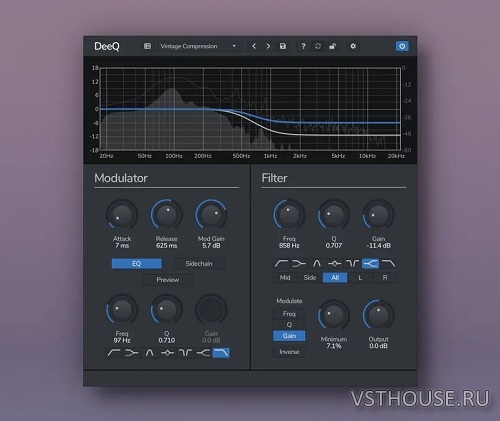This screenshot has width=500, height=421.
Task: Select Filter high-pass shape icon
Action: click(281, 264)
